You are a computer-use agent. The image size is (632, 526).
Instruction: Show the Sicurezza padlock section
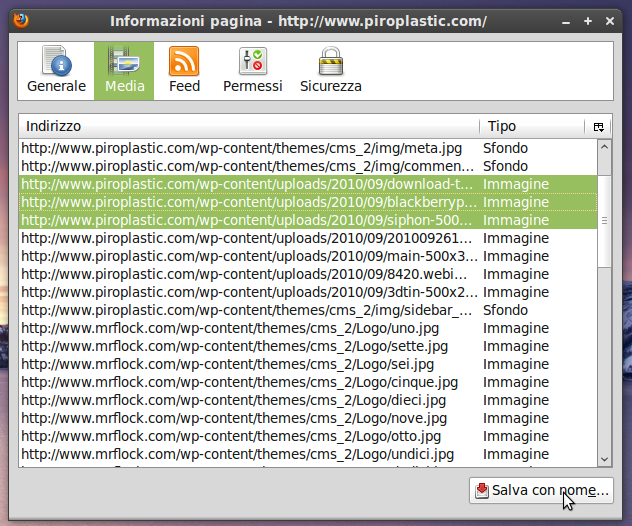(331, 70)
